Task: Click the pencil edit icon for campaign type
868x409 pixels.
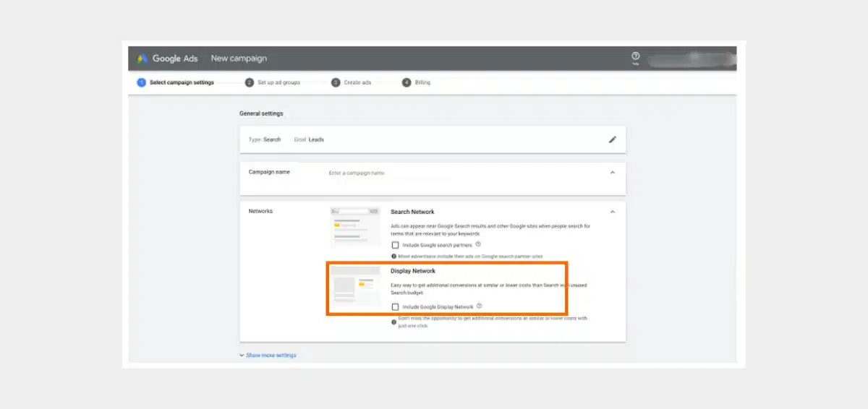Action: click(613, 139)
